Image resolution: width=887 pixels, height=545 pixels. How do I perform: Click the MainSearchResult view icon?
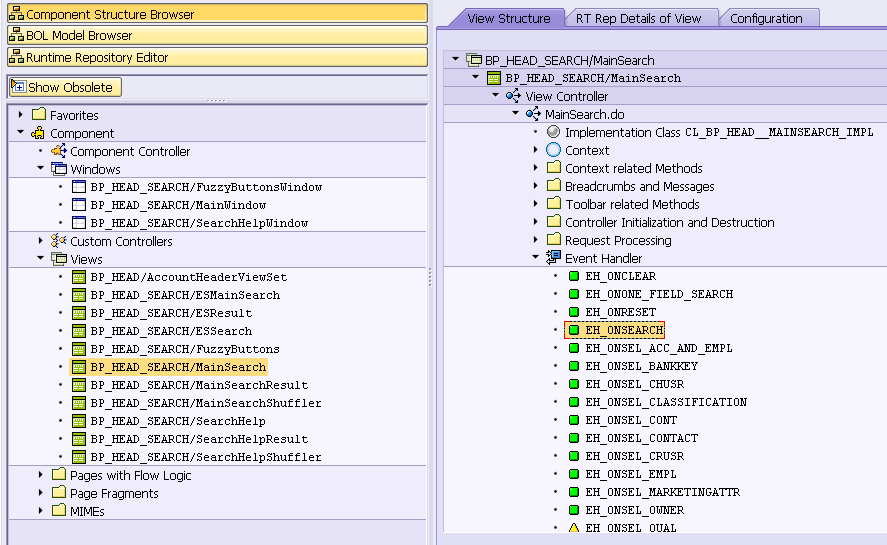[x=79, y=385]
